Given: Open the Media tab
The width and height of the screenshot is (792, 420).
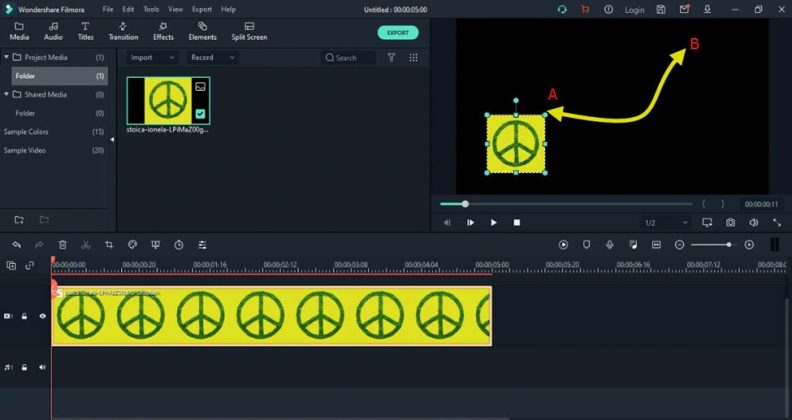Looking at the screenshot, I should coord(19,31).
